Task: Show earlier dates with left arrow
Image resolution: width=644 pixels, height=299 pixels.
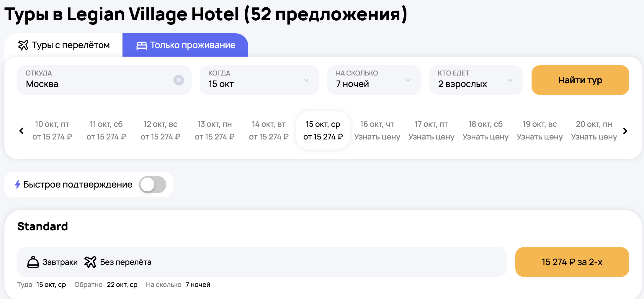Action: point(21,131)
